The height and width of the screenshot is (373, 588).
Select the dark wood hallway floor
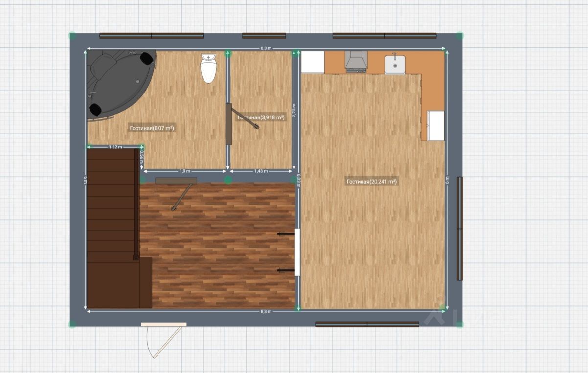click(x=218, y=245)
